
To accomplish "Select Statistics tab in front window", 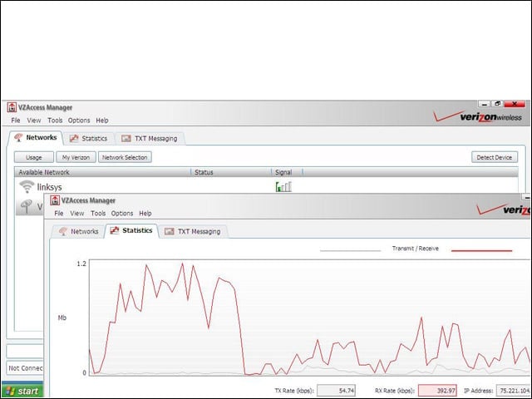I will 131,231.
